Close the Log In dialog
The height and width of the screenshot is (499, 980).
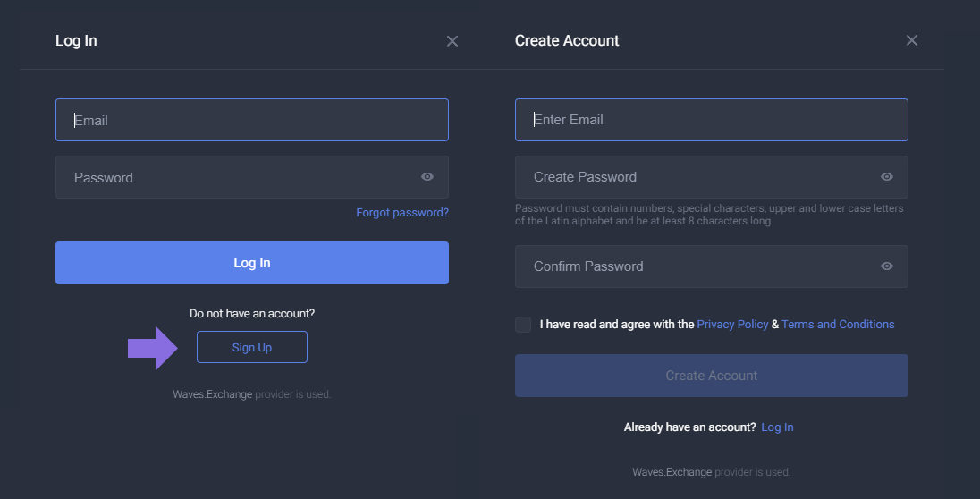pos(452,41)
